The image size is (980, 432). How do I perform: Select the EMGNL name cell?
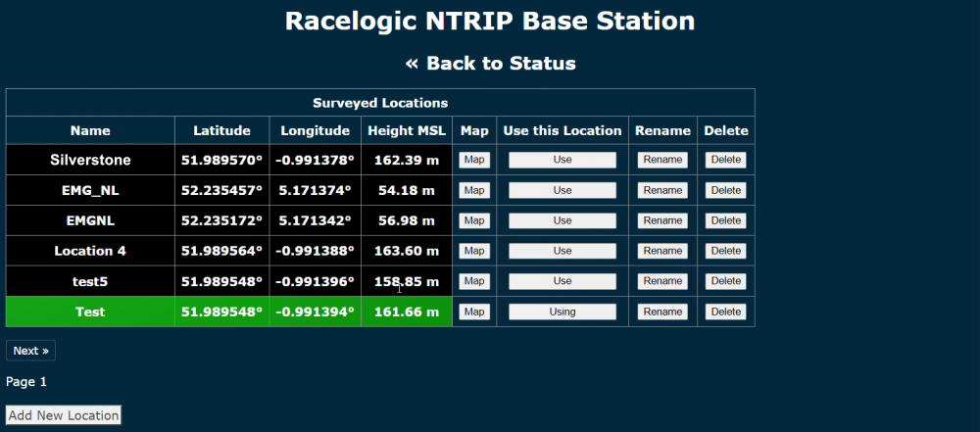click(x=90, y=220)
